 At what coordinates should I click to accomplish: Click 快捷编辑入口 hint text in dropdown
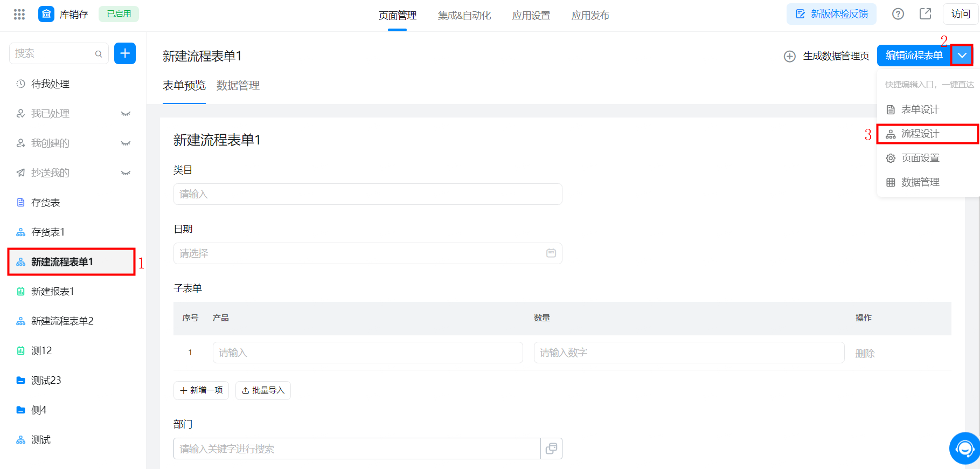929,85
